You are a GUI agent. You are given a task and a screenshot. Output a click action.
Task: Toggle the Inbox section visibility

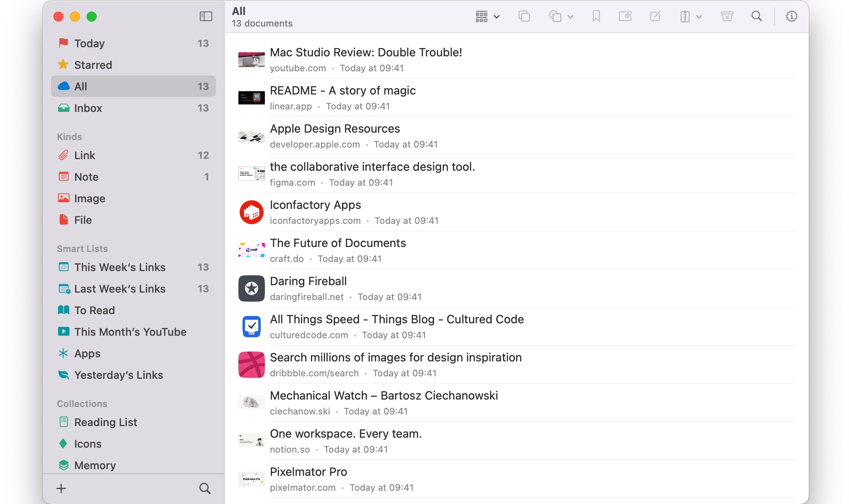tap(87, 107)
